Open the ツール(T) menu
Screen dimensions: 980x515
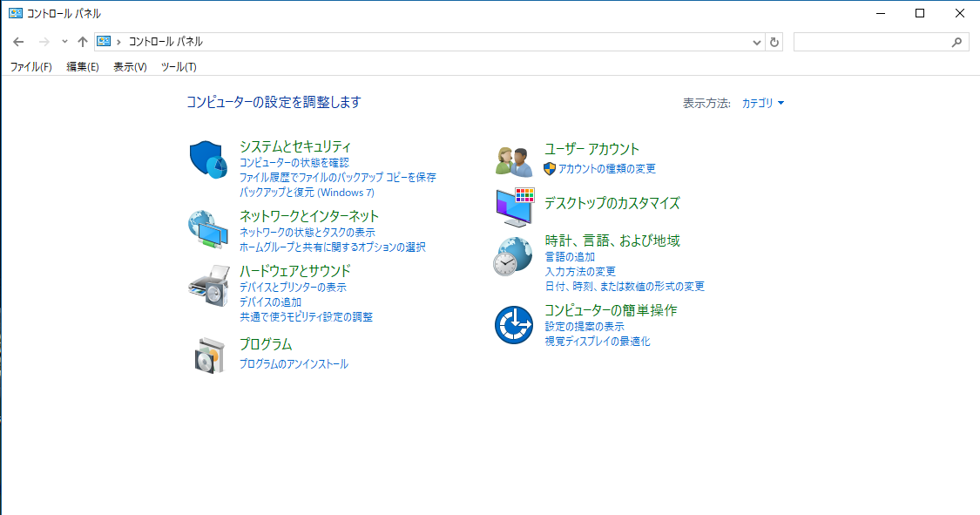(x=179, y=67)
